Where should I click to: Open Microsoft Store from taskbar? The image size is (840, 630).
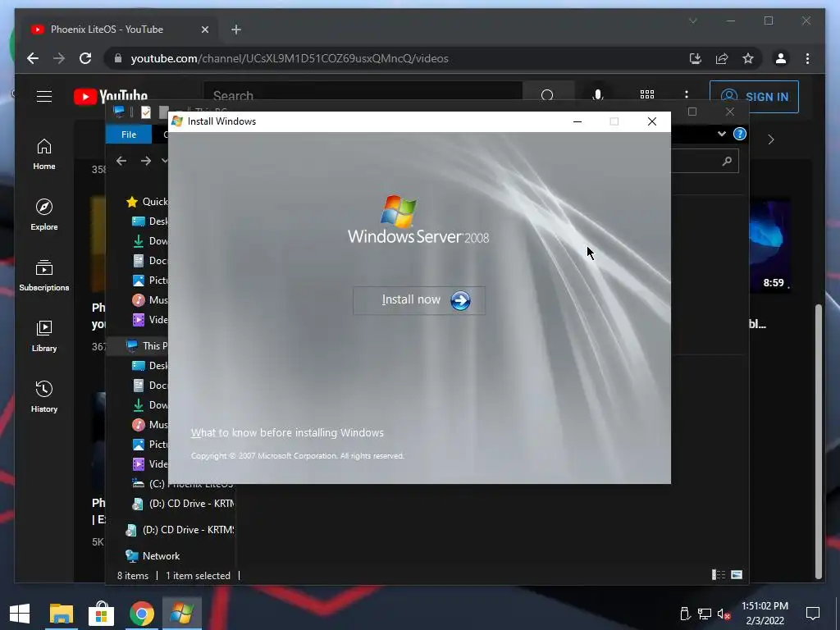click(101, 614)
